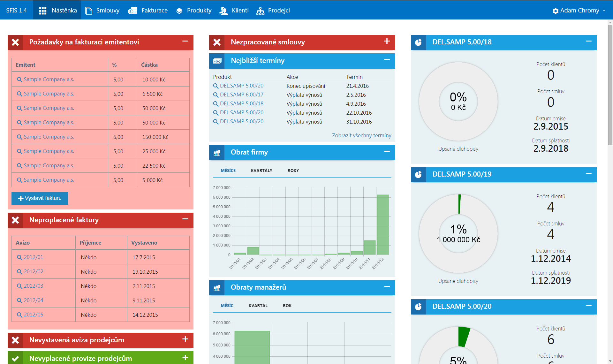Collapse the Nejbližší termíny panel
613x364 pixels.
click(x=387, y=60)
